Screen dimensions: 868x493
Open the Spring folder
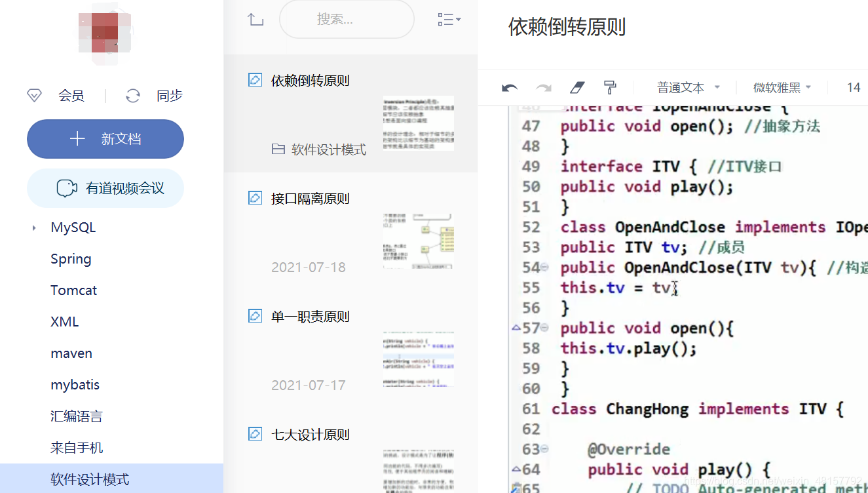71,259
